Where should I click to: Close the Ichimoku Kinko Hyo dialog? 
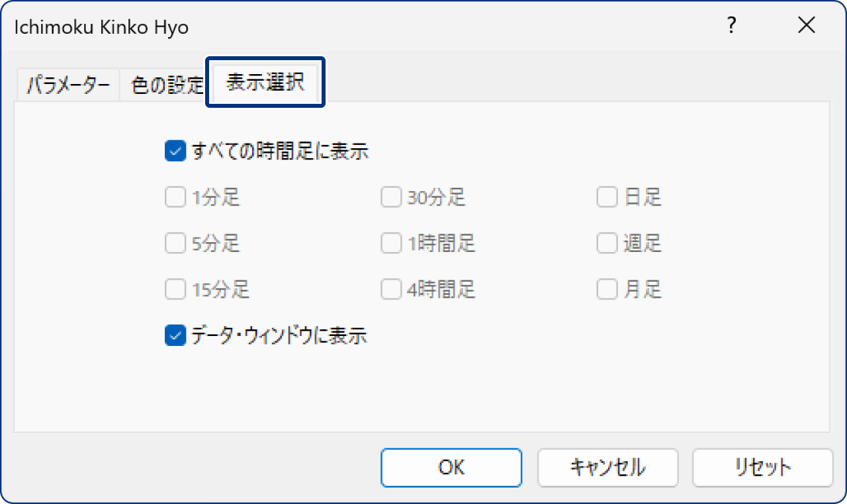(x=807, y=25)
